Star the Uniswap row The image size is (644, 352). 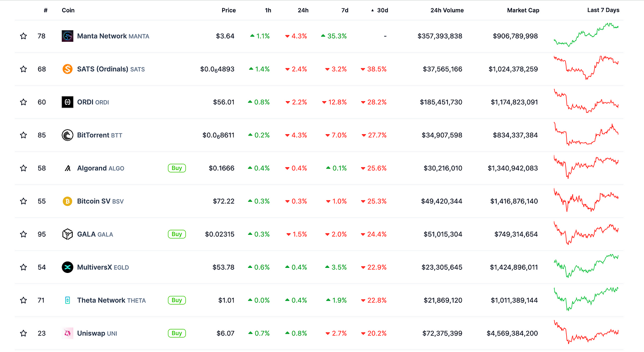(23, 333)
